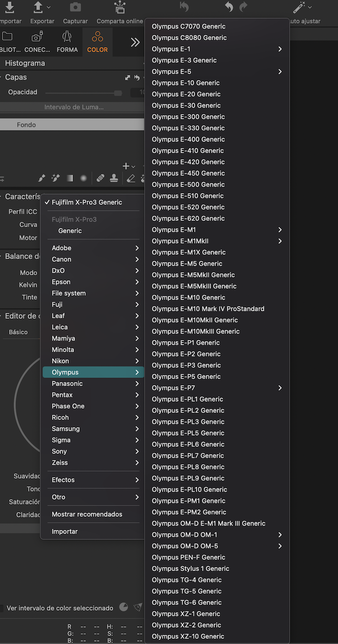This screenshot has width=338, height=644.
Task: Show more tool tabs with double chevron
Action: click(135, 42)
